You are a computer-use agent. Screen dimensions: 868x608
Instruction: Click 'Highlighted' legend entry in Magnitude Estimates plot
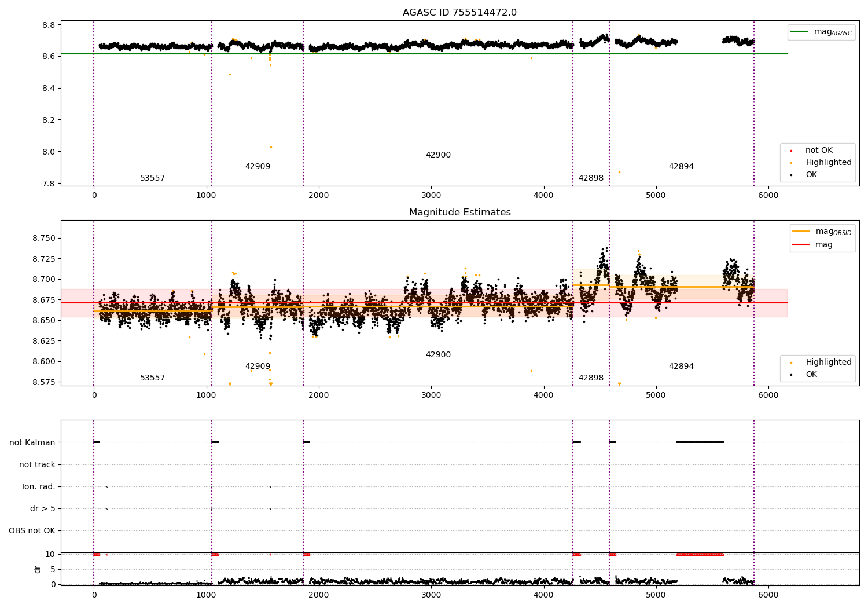tap(828, 362)
